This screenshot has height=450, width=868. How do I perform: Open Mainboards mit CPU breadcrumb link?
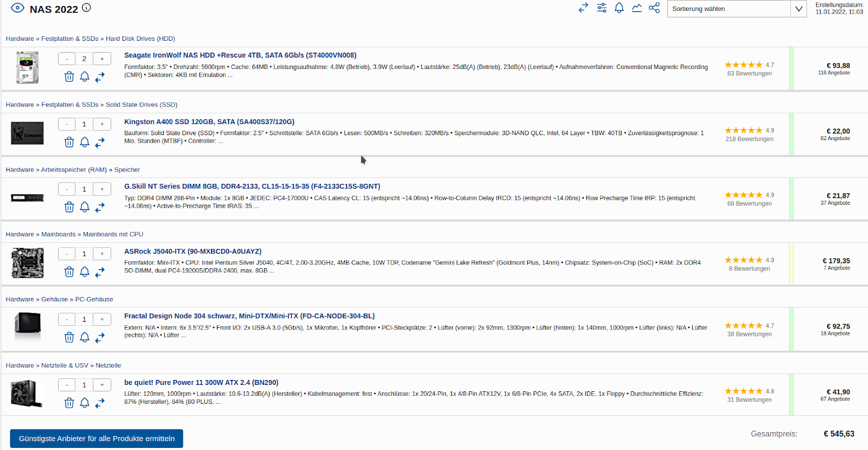pos(113,234)
